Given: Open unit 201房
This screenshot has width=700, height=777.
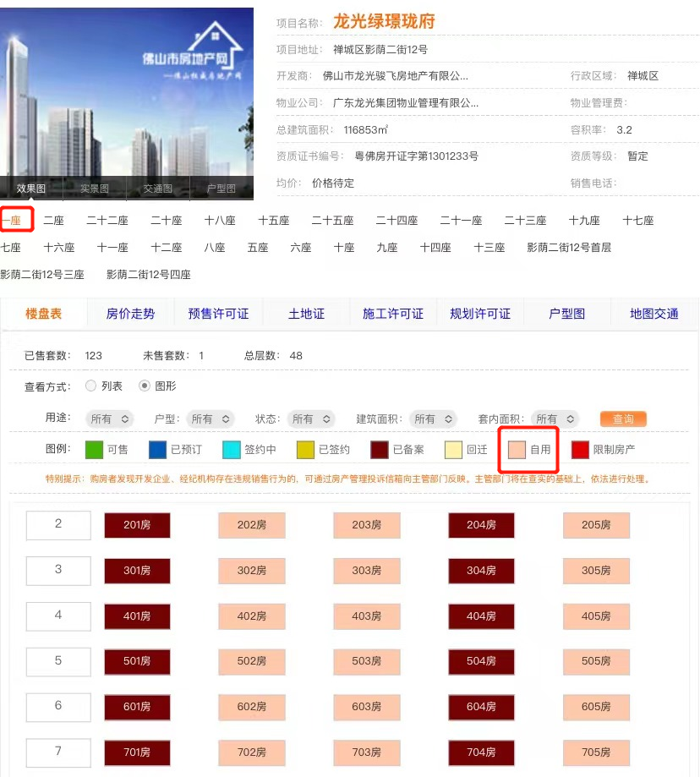Looking at the screenshot, I should point(137,525).
